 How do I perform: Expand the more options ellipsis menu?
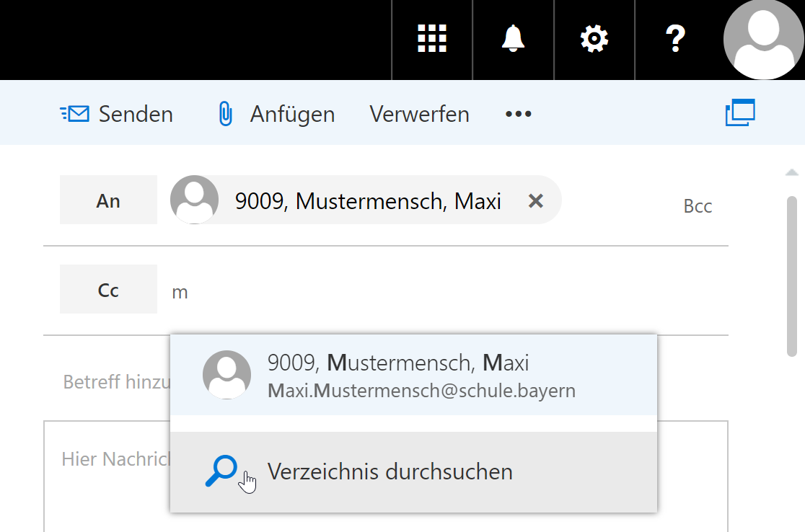point(518,114)
